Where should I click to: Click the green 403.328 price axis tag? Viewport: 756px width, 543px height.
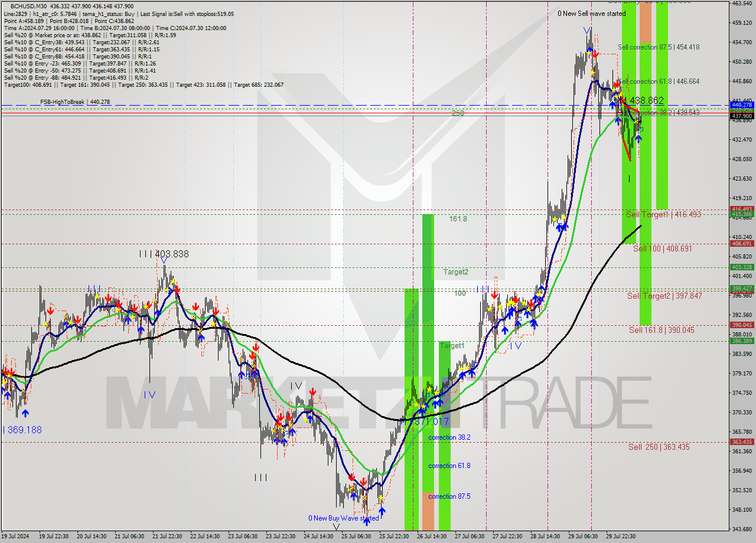tap(742, 267)
